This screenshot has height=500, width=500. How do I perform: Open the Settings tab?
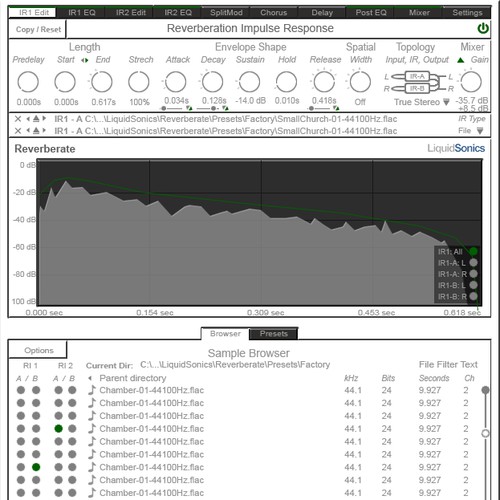pos(467,13)
